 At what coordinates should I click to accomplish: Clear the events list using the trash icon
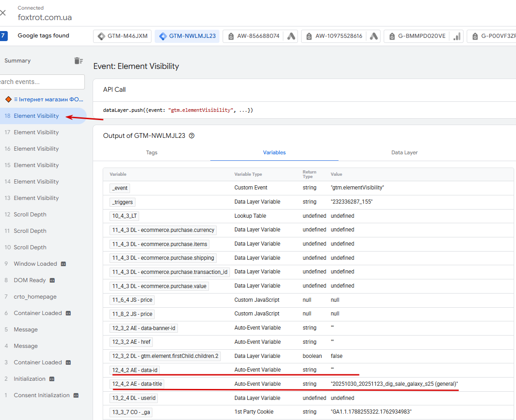(x=78, y=61)
